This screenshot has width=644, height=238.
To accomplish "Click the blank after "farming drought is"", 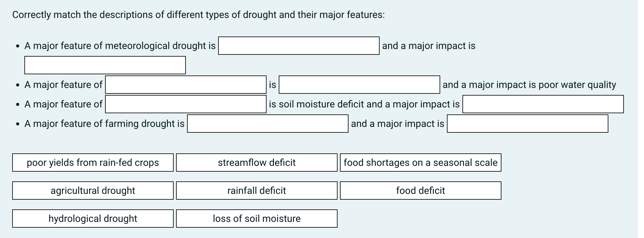I will pyautogui.click(x=267, y=124).
